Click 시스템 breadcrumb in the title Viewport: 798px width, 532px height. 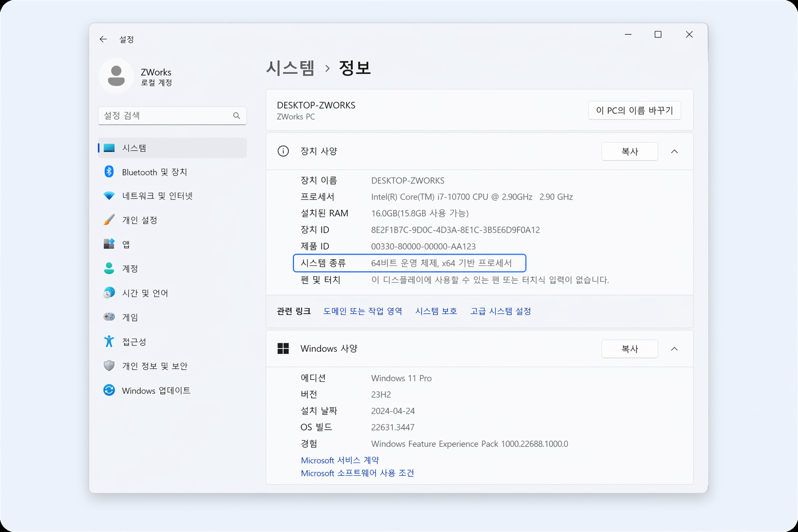click(x=290, y=68)
